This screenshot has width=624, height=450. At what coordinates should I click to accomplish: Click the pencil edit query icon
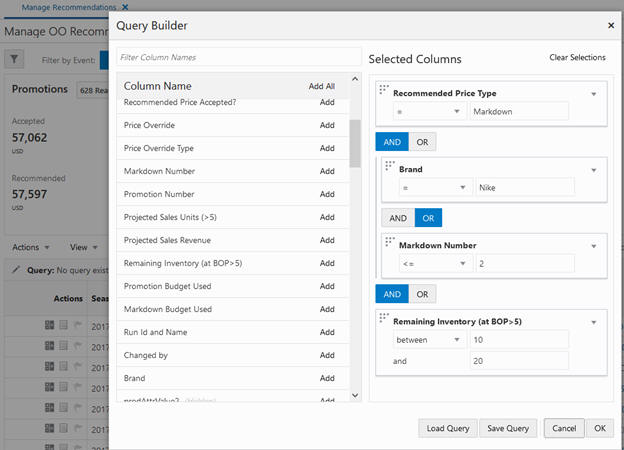pos(16,270)
